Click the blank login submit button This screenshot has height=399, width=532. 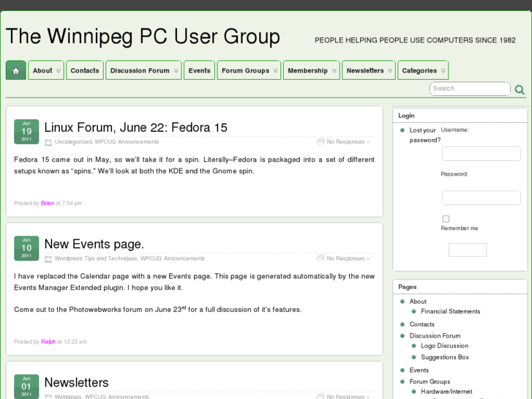pos(467,250)
